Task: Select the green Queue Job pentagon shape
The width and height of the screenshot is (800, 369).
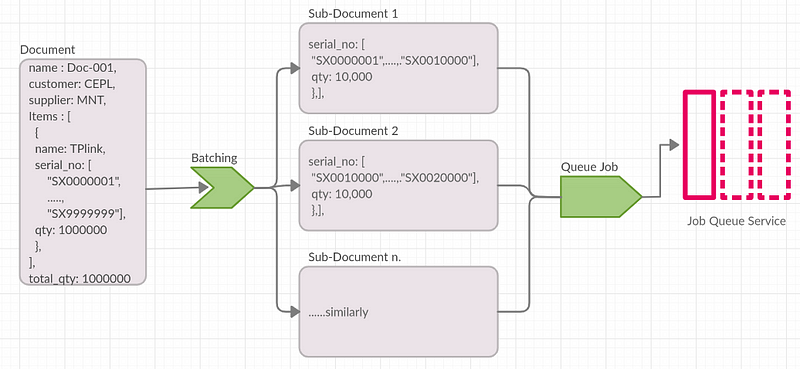Action: [601, 197]
